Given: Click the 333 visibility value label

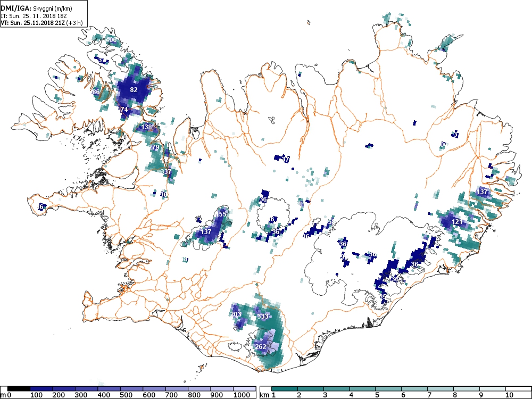Looking at the screenshot, I should (263, 317).
